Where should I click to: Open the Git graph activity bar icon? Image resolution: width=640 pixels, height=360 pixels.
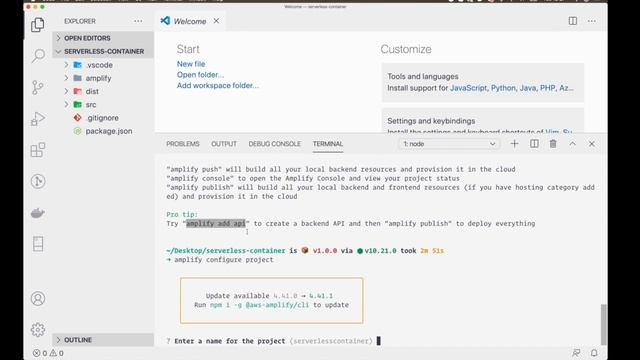(38, 181)
